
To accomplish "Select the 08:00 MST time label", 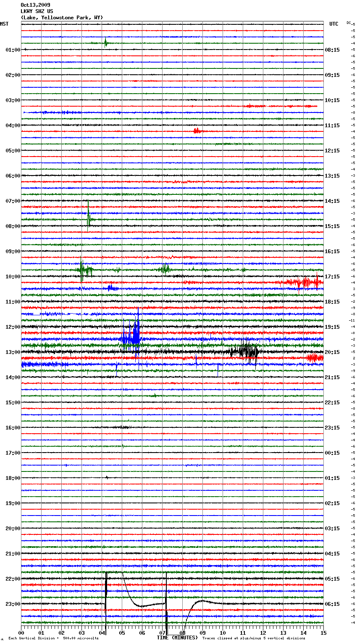I will click(13, 226).
